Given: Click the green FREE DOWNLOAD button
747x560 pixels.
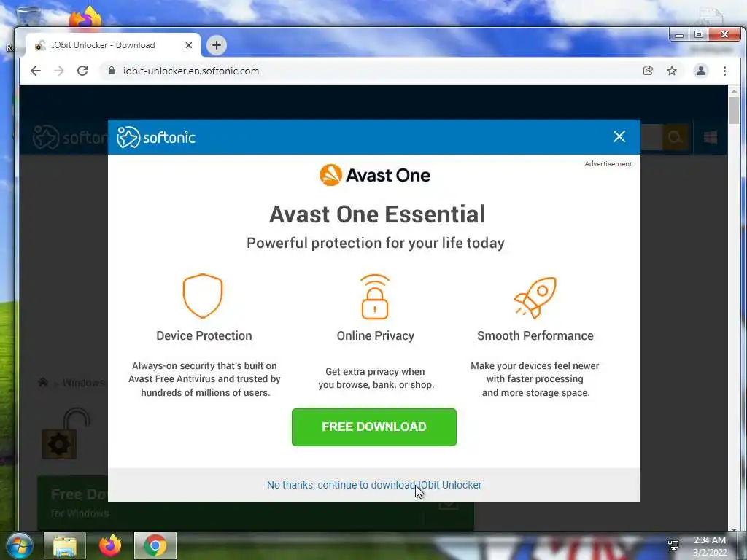Looking at the screenshot, I should pyautogui.click(x=374, y=427).
